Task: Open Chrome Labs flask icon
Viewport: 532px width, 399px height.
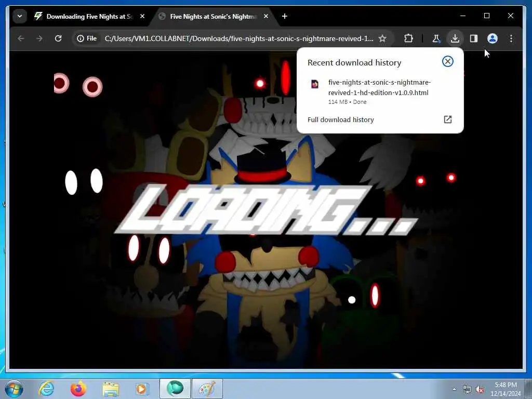Action: click(x=436, y=38)
